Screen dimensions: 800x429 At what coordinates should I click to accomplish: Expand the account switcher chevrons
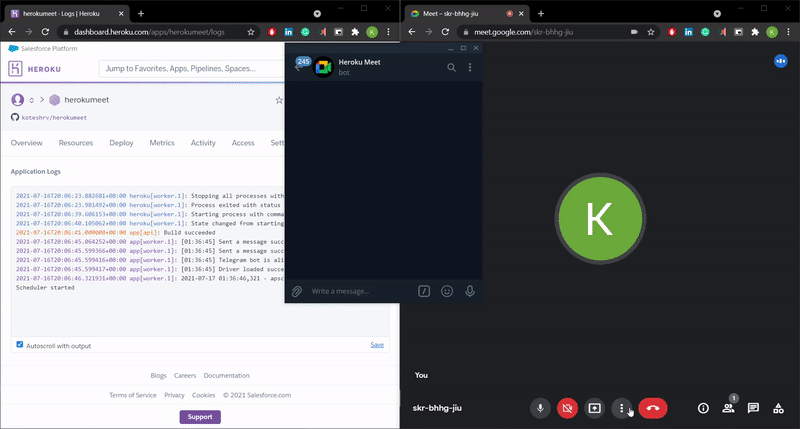[32, 100]
